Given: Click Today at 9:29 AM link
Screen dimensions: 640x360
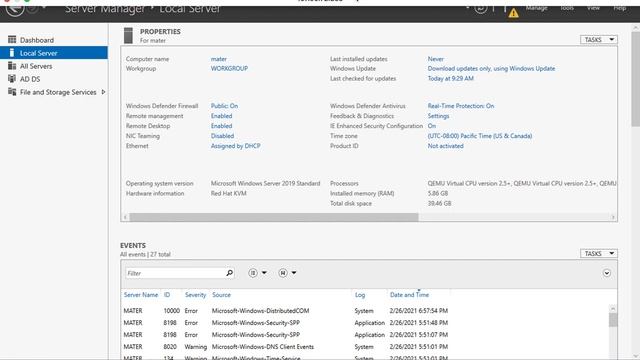Looking at the screenshot, I should pyautogui.click(x=451, y=79).
